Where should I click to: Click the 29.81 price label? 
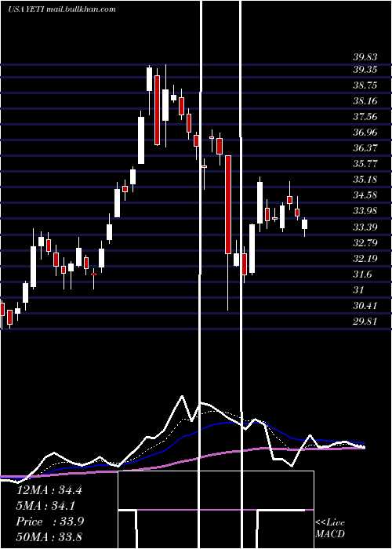[365, 322]
